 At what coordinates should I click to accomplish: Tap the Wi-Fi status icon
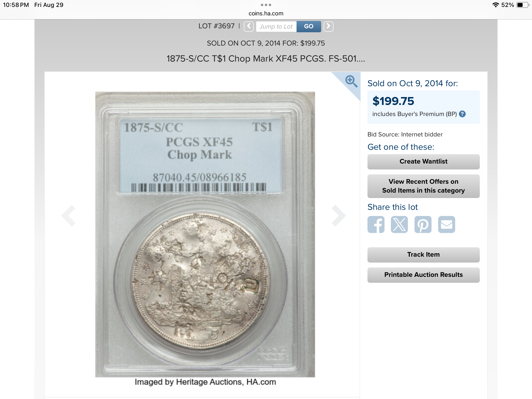click(x=495, y=5)
